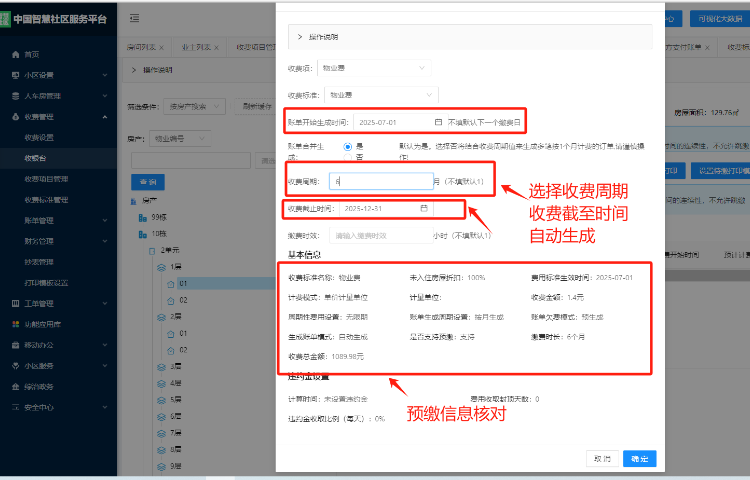Click the 账单开始生成时间 date field
The width and height of the screenshot is (750, 480).
(x=400, y=122)
